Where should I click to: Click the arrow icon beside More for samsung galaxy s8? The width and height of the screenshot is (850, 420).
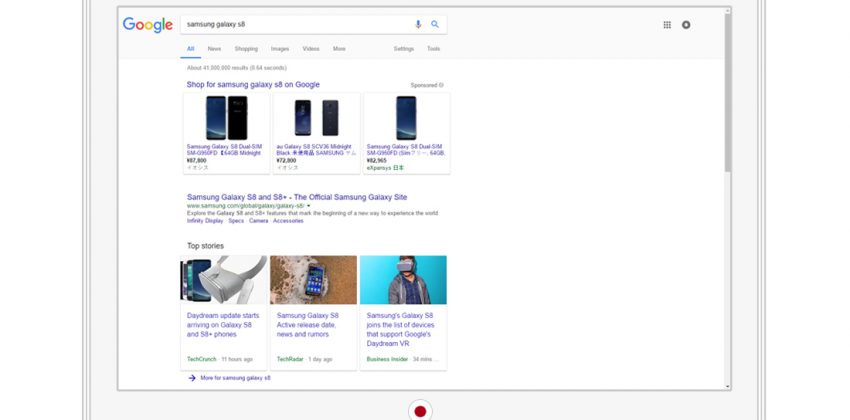tap(192, 378)
